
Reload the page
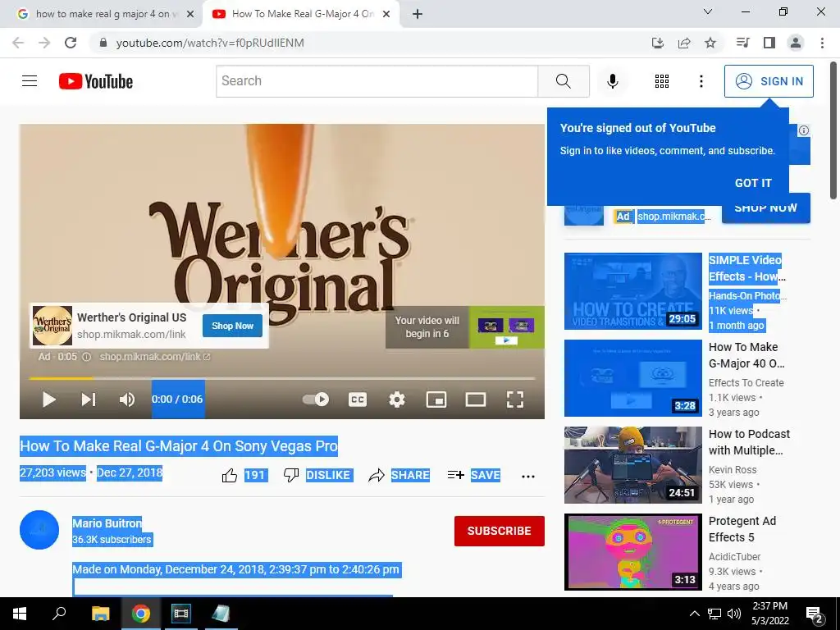click(71, 43)
